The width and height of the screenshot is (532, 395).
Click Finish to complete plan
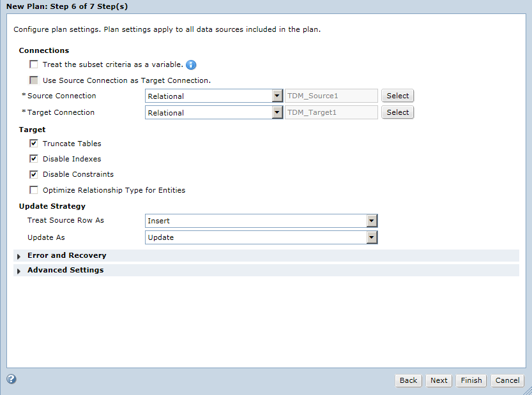point(471,380)
